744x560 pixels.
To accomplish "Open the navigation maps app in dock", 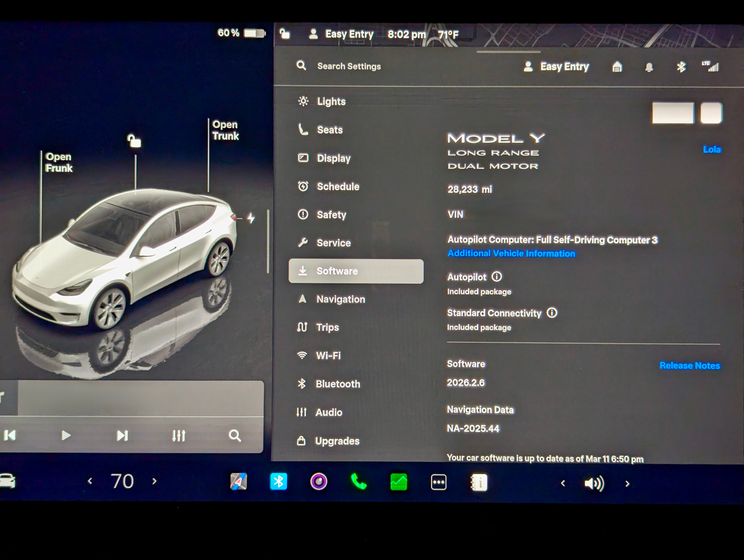I will point(239,482).
